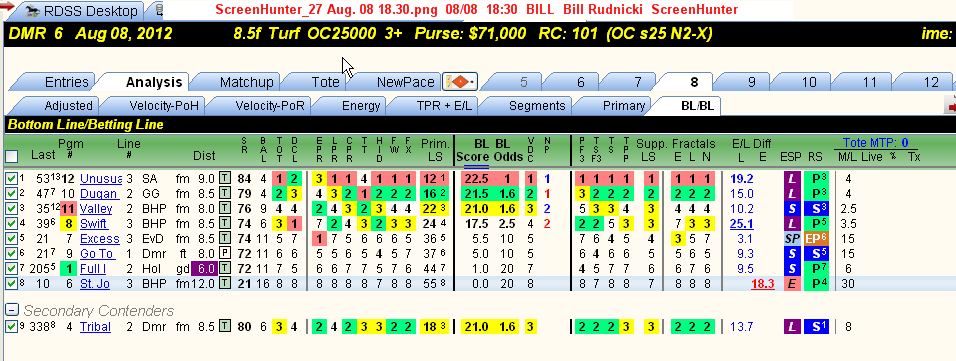The image size is (956, 361).
Task: Click the Tote MTP: 0 link
Action: pos(876,143)
